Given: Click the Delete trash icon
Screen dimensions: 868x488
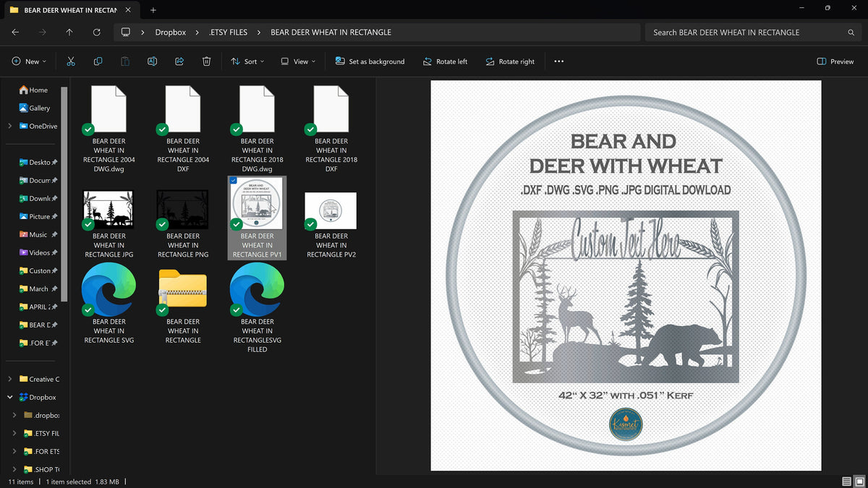Looking at the screenshot, I should (206, 61).
